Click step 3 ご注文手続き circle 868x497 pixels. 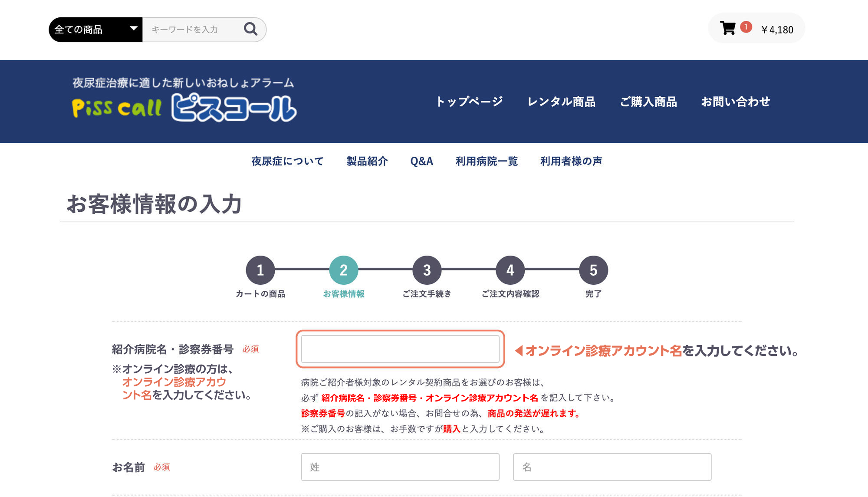coord(427,270)
